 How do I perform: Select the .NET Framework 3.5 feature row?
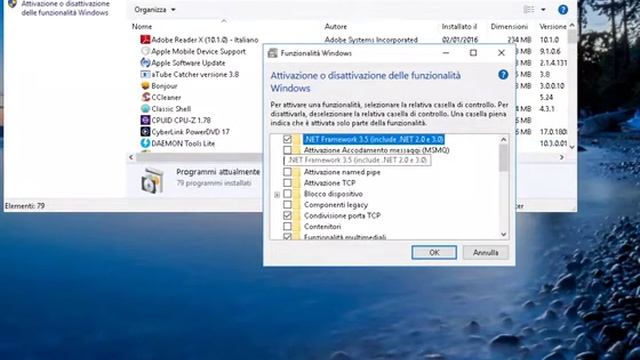point(373,139)
